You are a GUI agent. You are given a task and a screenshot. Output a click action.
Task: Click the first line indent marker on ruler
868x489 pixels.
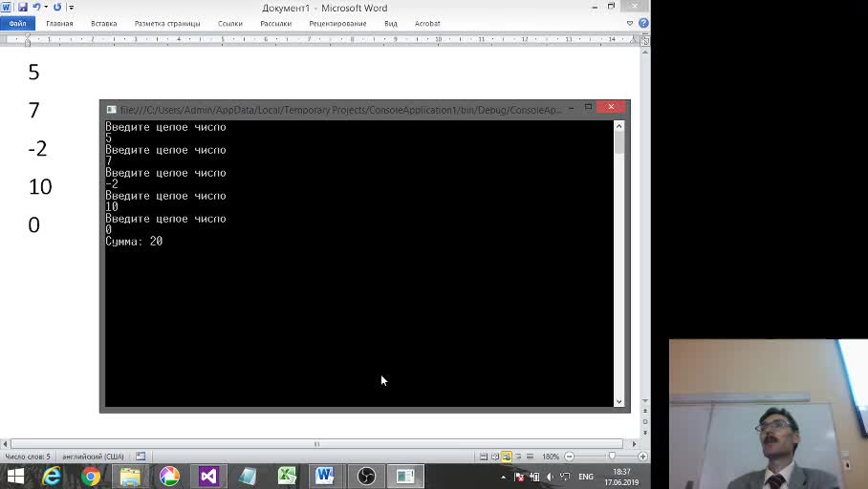[x=28, y=36]
